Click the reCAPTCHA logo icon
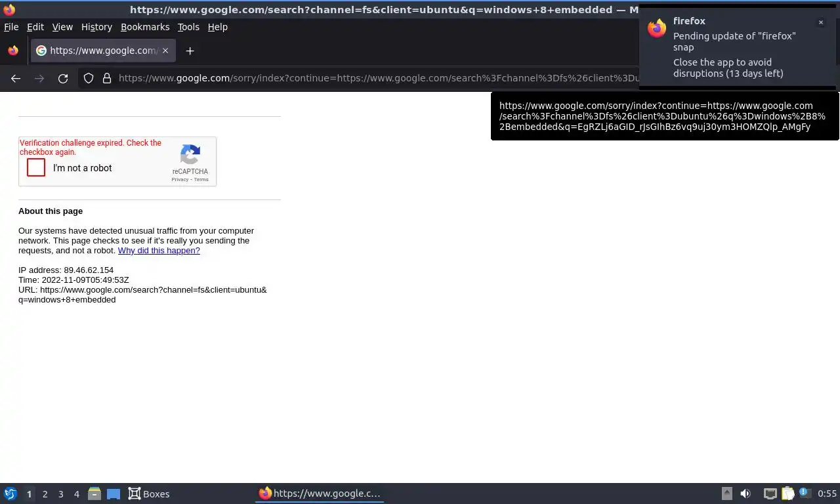Viewport: 840px width, 504px height. click(190, 155)
